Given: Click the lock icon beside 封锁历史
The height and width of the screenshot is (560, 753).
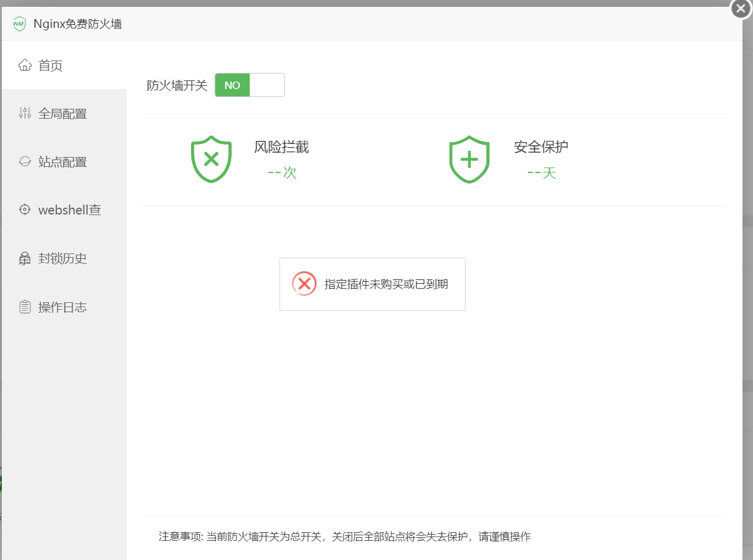Looking at the screenshot, I should click(25, 258).
